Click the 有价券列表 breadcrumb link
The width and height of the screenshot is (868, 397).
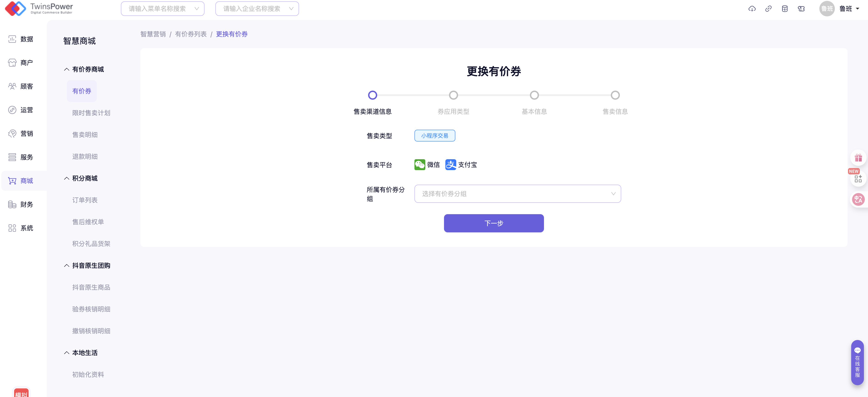191,34
